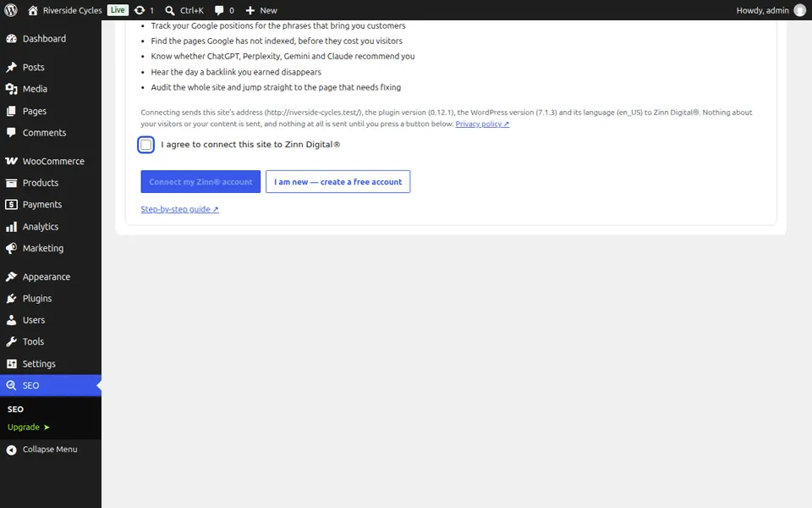Click the Live status badge
Screen dimensions: 812x508
[x=118, y=10]
